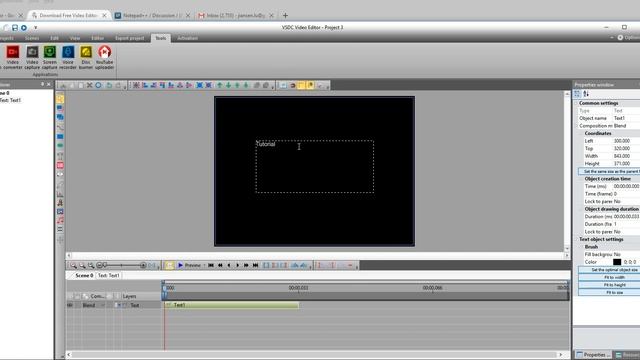Toggle the yellow highlighted toolbar button near Preview
Image resolution: width=640 pixels, height=360 pixels.
pyautogui.click(x=169, y=265)
